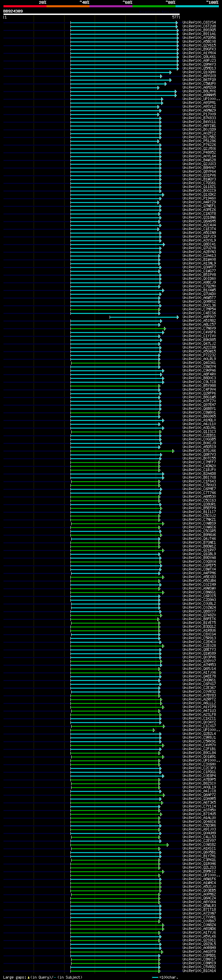Select hit label UniRef100_B9K885

(x=199, y=340)
